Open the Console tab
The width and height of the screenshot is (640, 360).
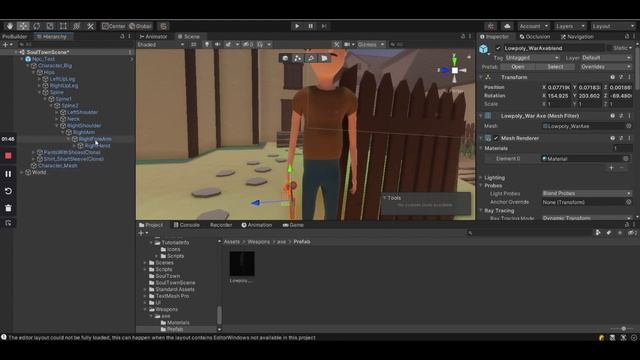(187, 225)
